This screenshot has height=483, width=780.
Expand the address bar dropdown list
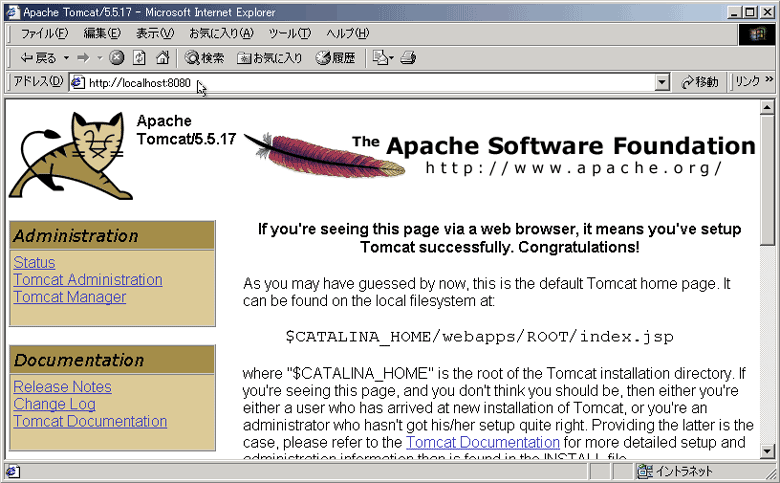pyautogui.click(x=662, y=83)
